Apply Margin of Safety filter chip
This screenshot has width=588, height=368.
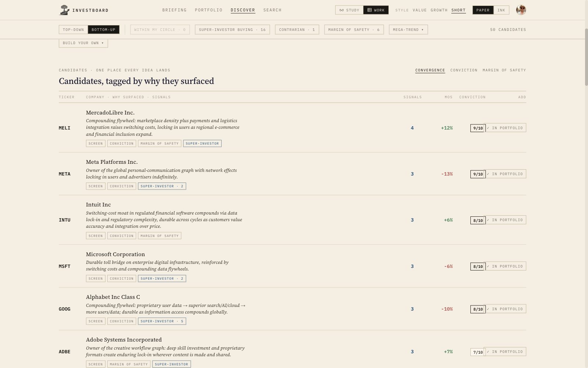[x=354, y=29]
